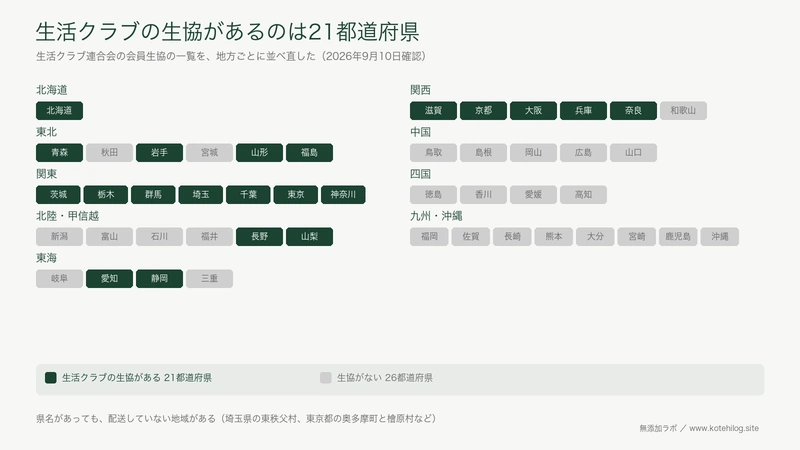Select the gray 愛媛 chip
The width and height of the screenshot is (800, 450).
[533, 194]
